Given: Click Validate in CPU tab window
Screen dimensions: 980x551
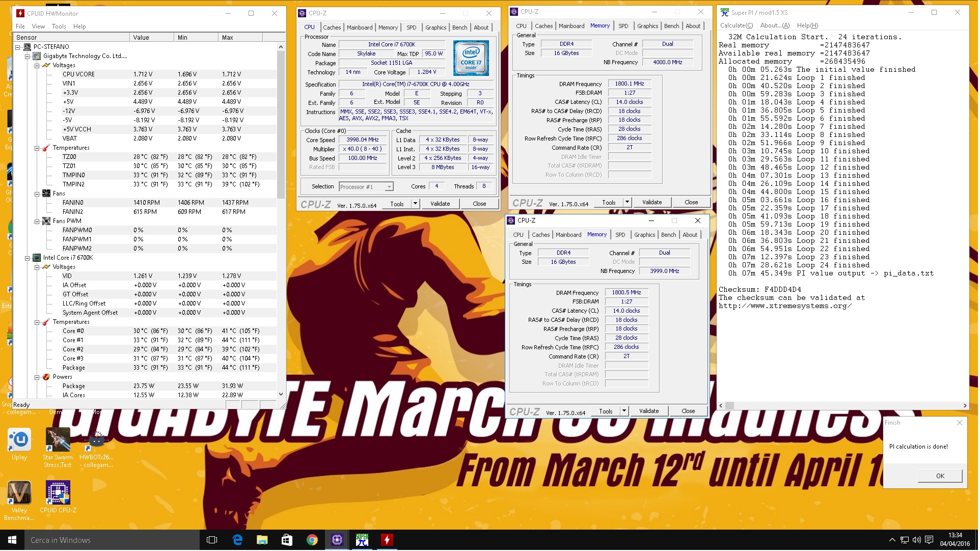Looking at the screenshot, I should click(x=440, y=204).
